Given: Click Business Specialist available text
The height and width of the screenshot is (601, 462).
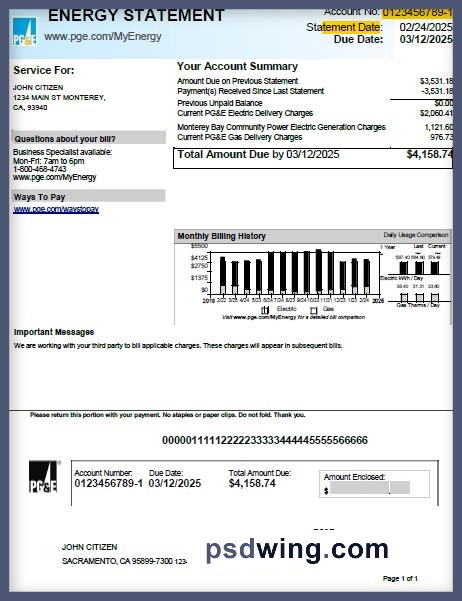Looking at the screenshot, I should coord(62,152).
